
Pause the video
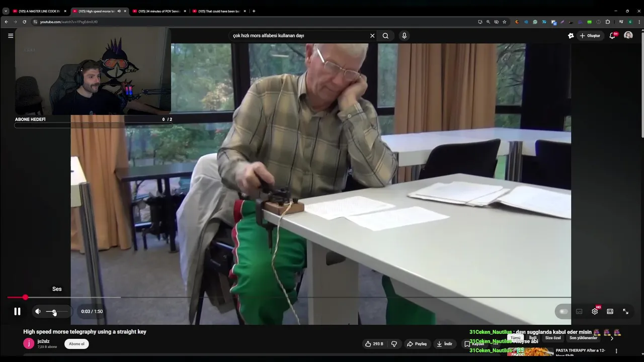[x=17, y=311]
